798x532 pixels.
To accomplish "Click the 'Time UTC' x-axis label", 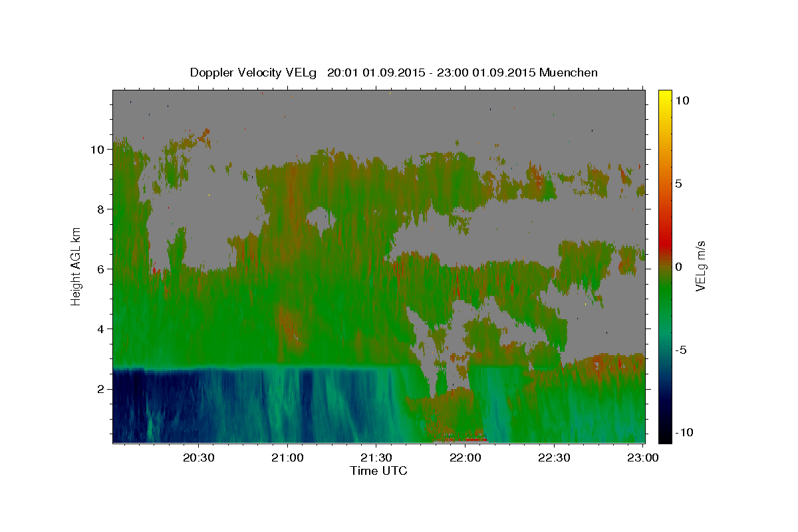I will (x=378, y=471).
